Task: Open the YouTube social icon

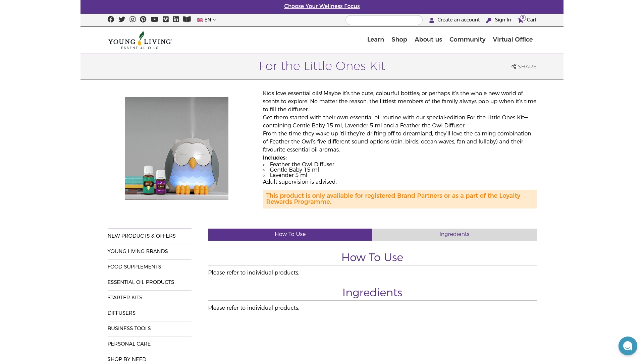Action: click(x=154, y=19)
